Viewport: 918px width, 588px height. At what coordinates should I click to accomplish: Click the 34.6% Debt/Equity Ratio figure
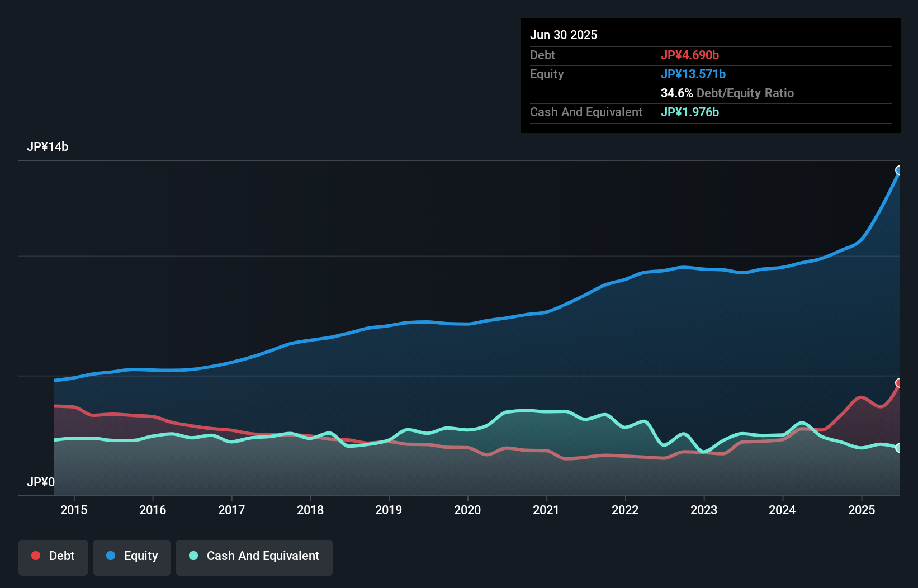[x=675, y=93]
